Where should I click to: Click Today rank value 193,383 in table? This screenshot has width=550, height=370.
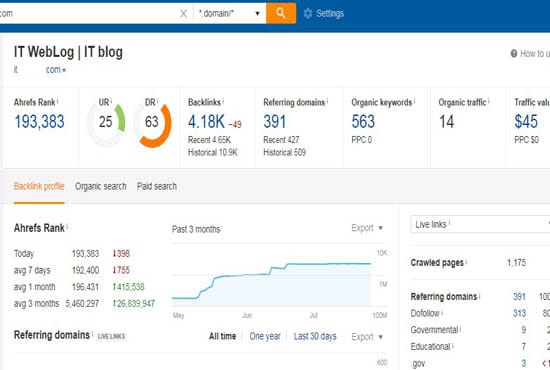(x=85, y=254)
